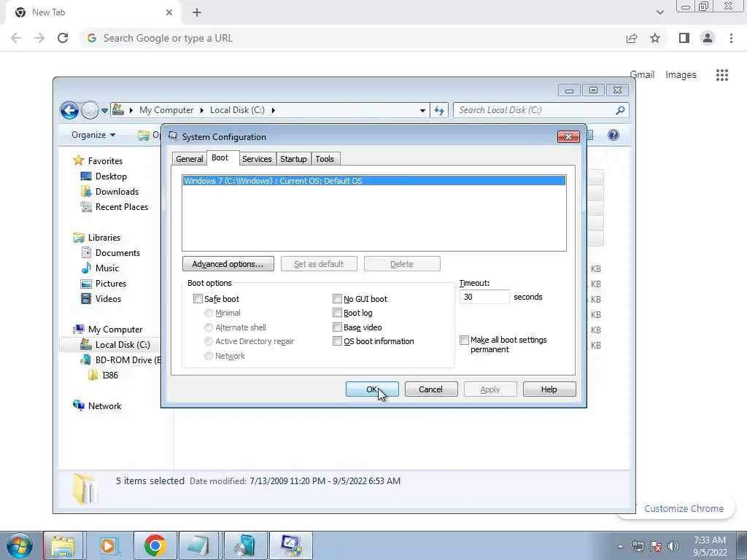Show hidden tray icons arrow
The height and width of the screenshot is (560, 747).
[x=620, y=546]
